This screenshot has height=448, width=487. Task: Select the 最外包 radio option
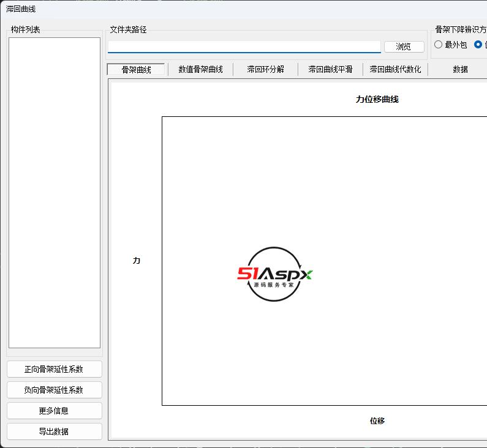tap(450, 45)
